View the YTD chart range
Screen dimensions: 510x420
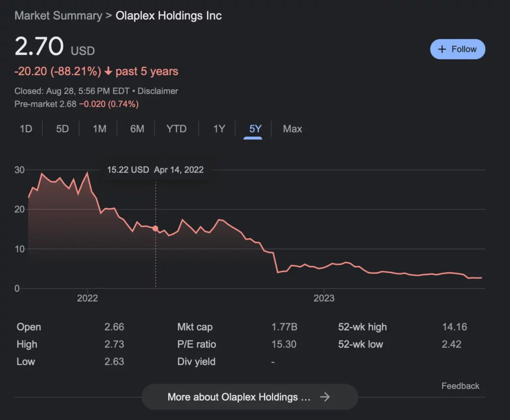176,129
